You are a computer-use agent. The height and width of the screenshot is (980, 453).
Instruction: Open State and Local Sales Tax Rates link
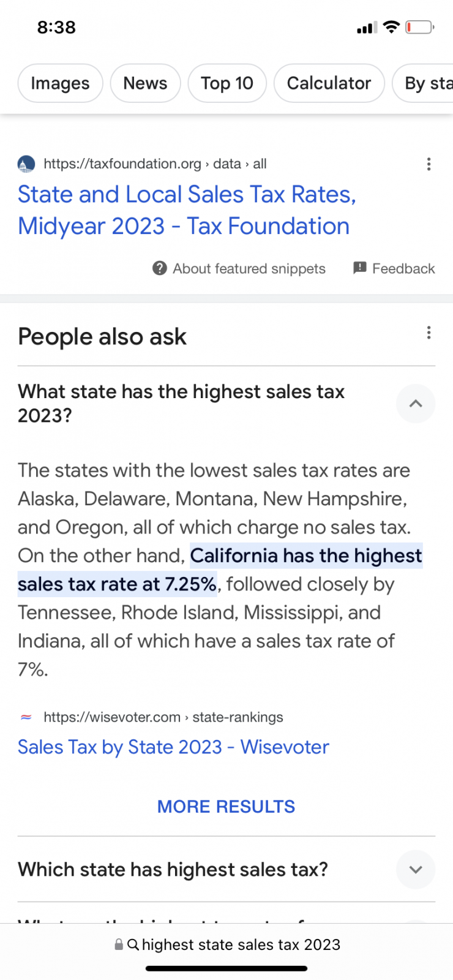[187, 210]
